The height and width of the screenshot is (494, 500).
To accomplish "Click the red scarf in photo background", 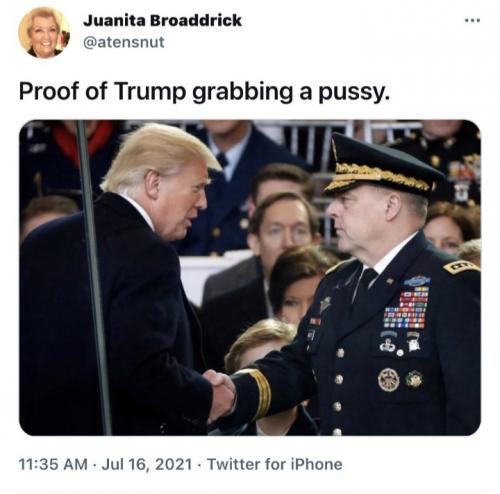I will click(83, 138).
